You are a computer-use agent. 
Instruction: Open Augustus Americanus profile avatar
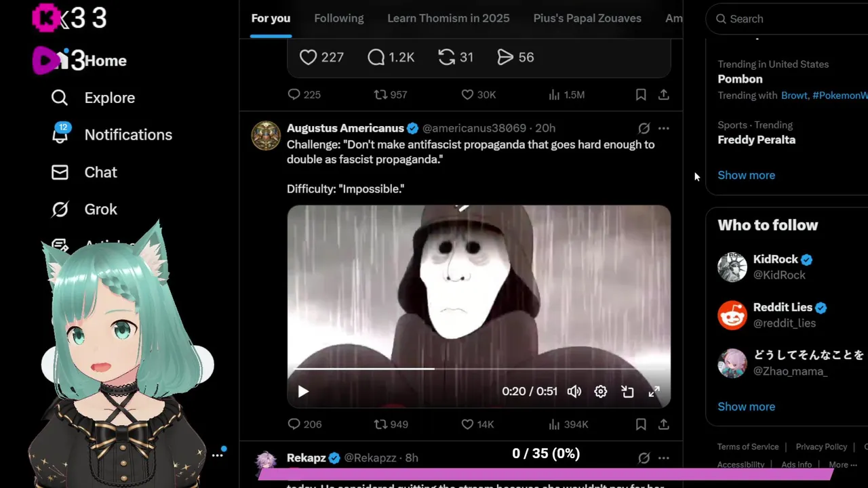pyautogui.click(x=266, y=136)
